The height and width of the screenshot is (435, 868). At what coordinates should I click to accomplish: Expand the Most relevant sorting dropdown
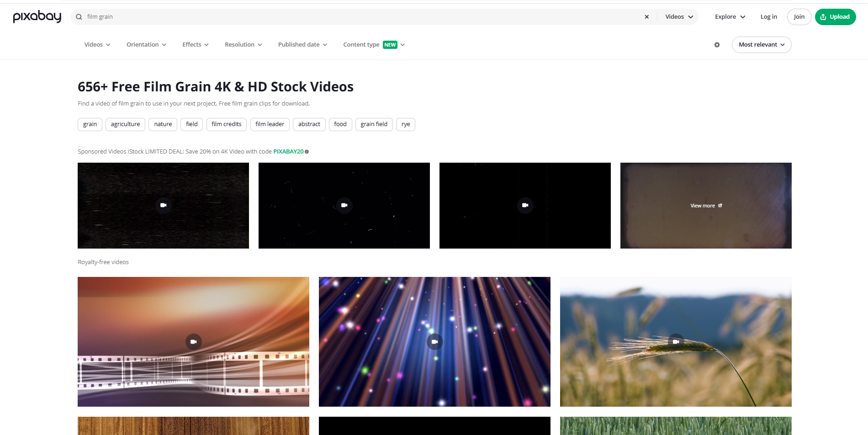(x=761, y=44)
